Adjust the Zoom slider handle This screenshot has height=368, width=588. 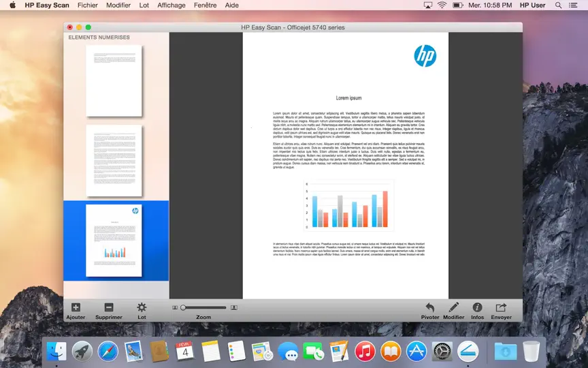point(183,307)
